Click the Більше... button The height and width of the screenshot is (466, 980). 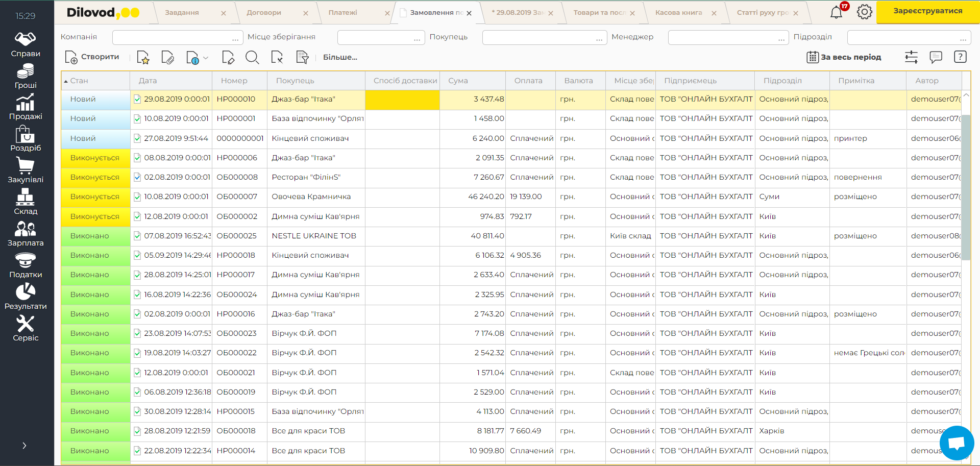[340, 57]
